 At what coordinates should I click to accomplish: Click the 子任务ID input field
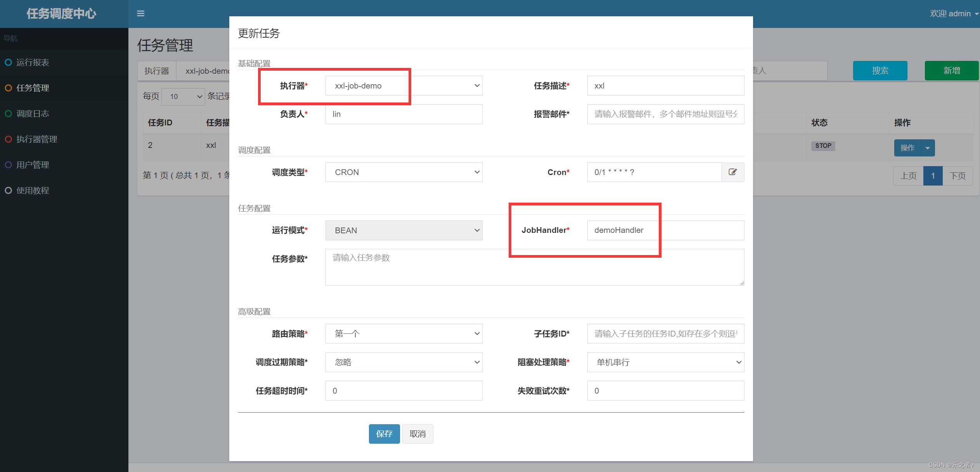click(x=666, y=333)
